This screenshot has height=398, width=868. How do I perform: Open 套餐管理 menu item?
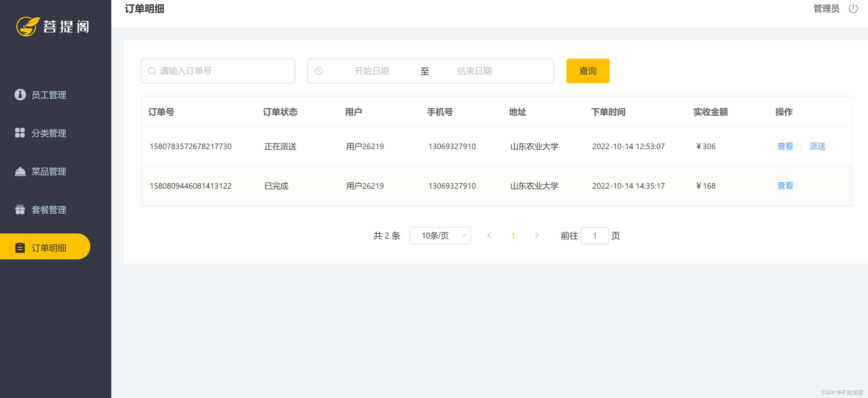48,209
